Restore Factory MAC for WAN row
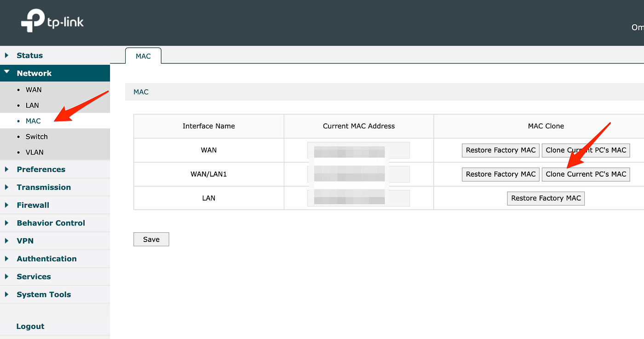Viewport: 644px width, 339px height. click(501, 150)
